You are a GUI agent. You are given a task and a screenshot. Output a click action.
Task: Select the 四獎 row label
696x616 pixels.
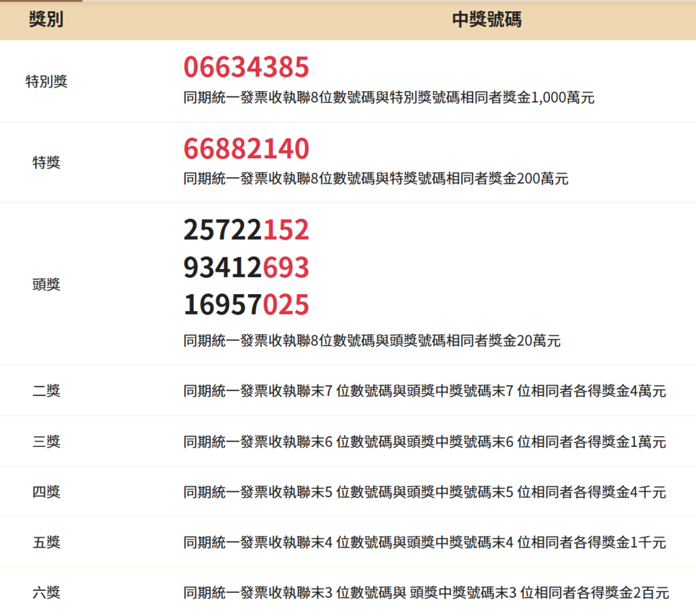pos(46,492)
